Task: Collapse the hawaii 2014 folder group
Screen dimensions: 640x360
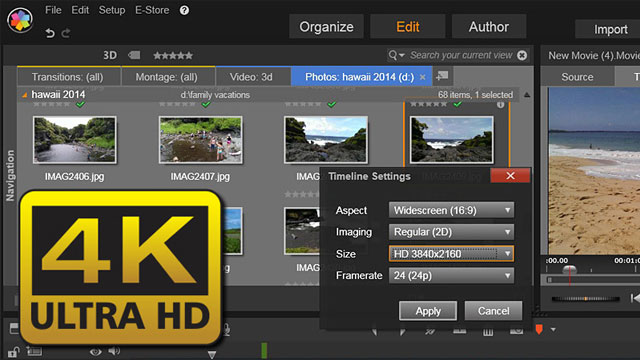Action: (x=24, y=95)
